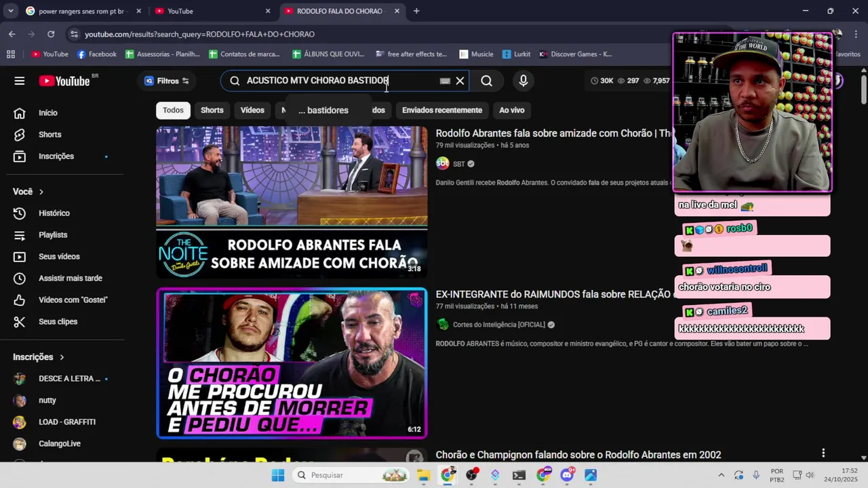Open the on-screen keyboard in search box
Screen dimensions: 868x488
(x=445, y=81)
